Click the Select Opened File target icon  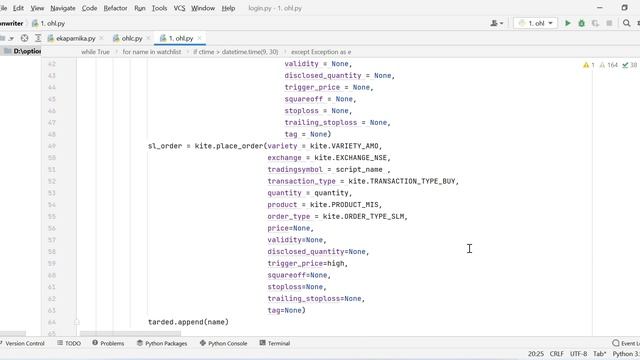coord(24,38)
